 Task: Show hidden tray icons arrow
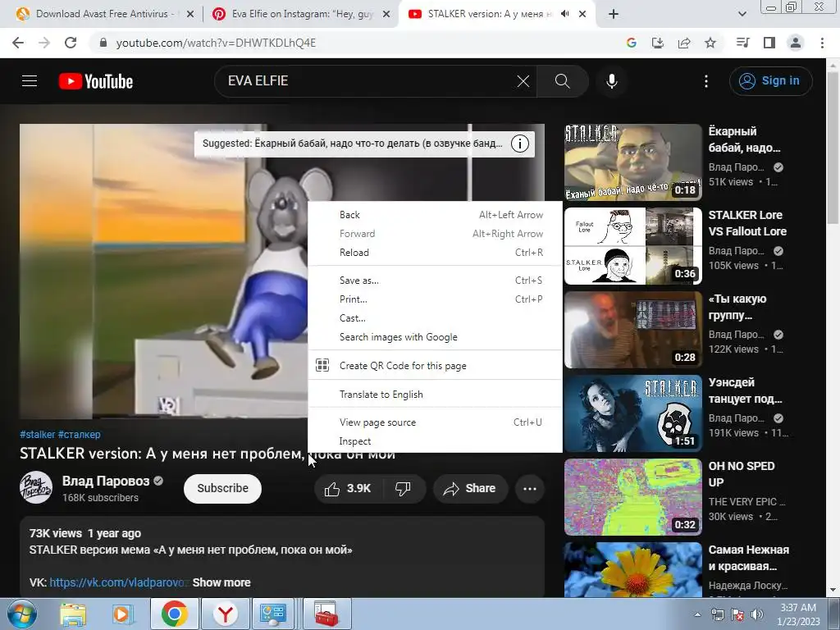(x=697, y=614)
